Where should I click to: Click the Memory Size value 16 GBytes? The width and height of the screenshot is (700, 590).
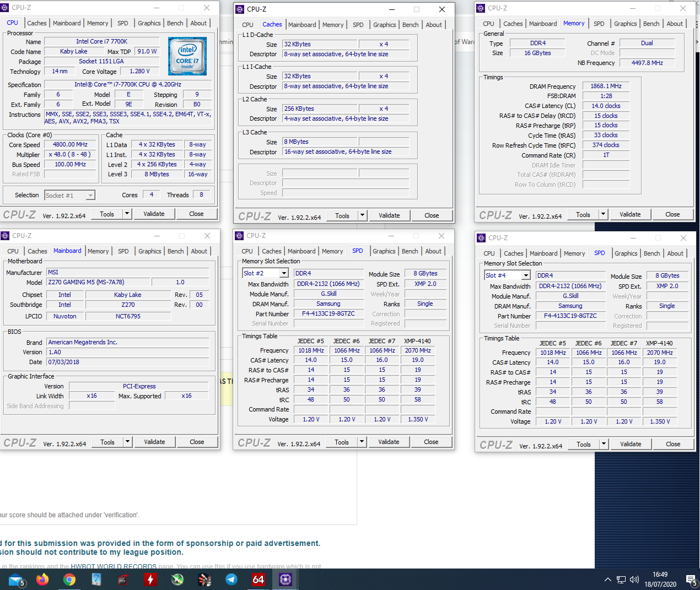(x=538, y=53)
